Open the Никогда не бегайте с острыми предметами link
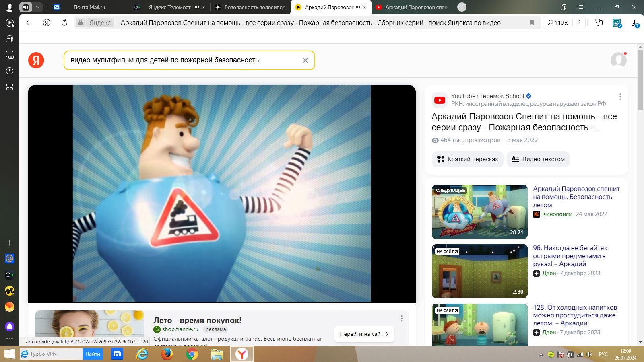644x362 pixels. pos(571,256)
